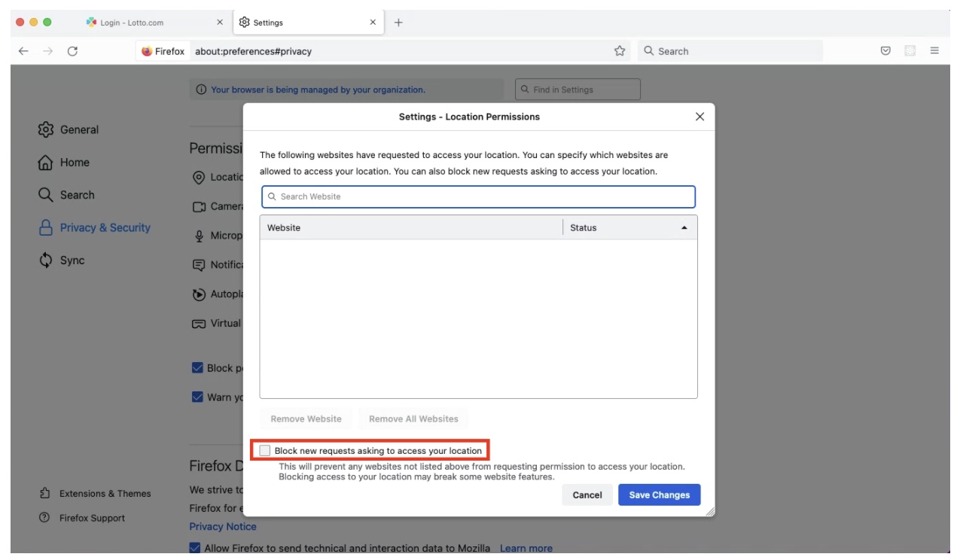Close the Location Permissions dialog
The height and width of the screenshot is (560, 957).
(x=699, y=117)
